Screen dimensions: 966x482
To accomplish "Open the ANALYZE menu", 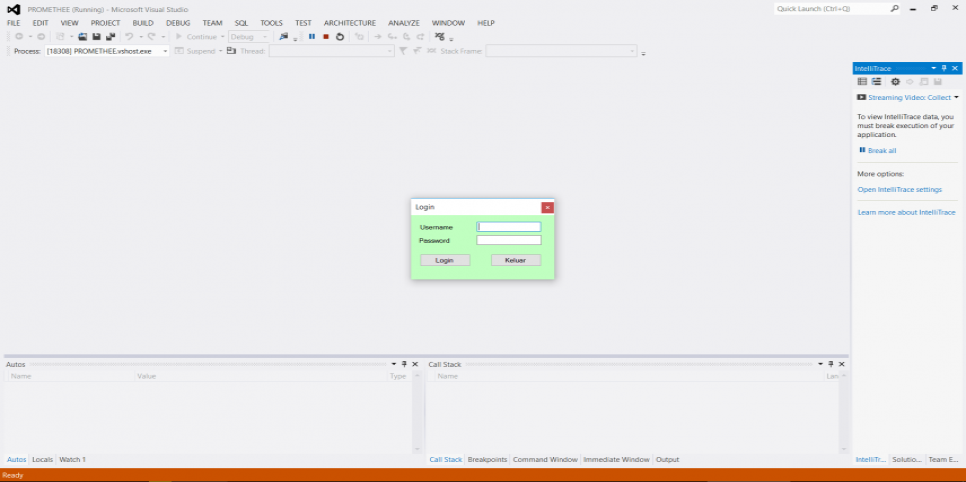I will (404, 23).
